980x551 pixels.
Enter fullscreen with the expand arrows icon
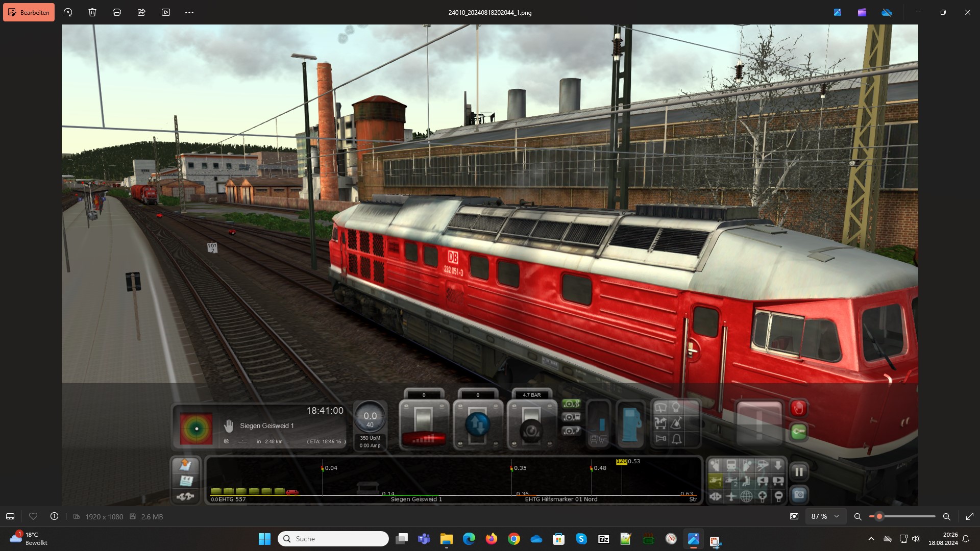click(969, 516)
